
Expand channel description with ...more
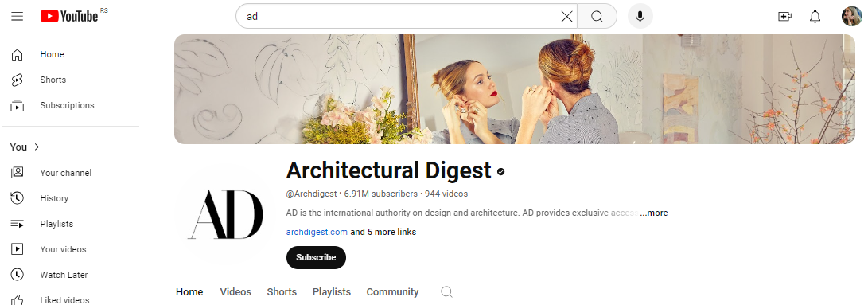tap(654, 213)
